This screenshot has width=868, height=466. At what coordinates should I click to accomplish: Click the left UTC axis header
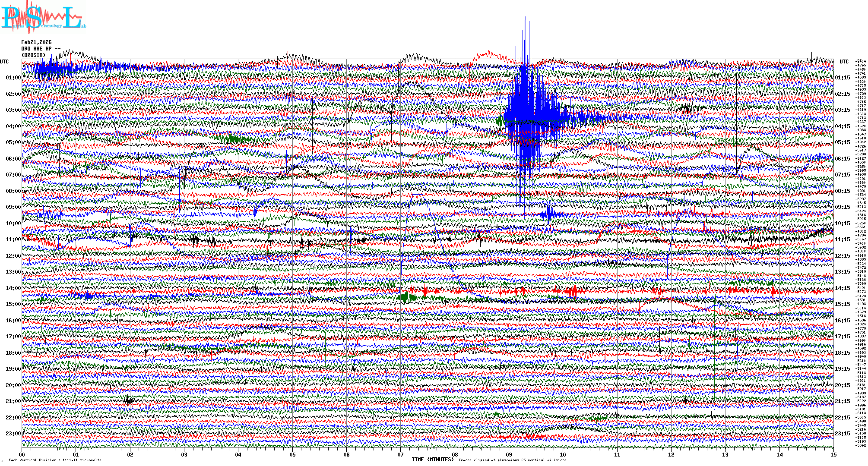click(4, 62)
